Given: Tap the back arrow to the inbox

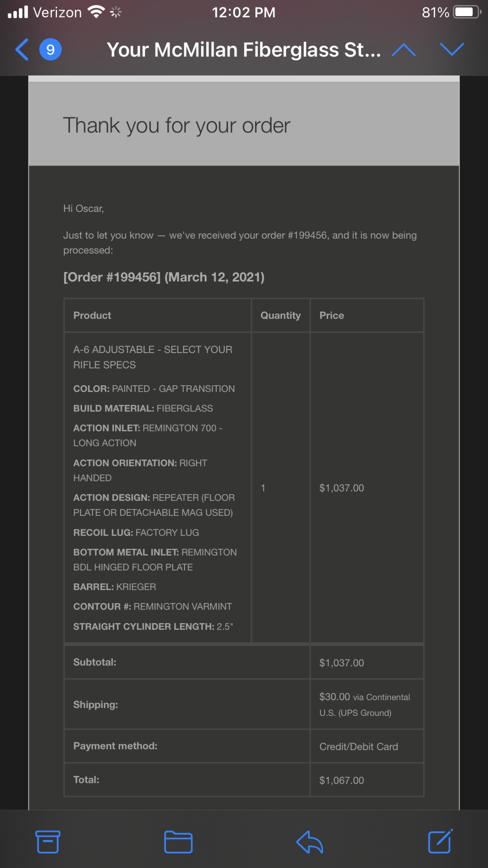Looking at the screenshot, I should pos(22,50).
